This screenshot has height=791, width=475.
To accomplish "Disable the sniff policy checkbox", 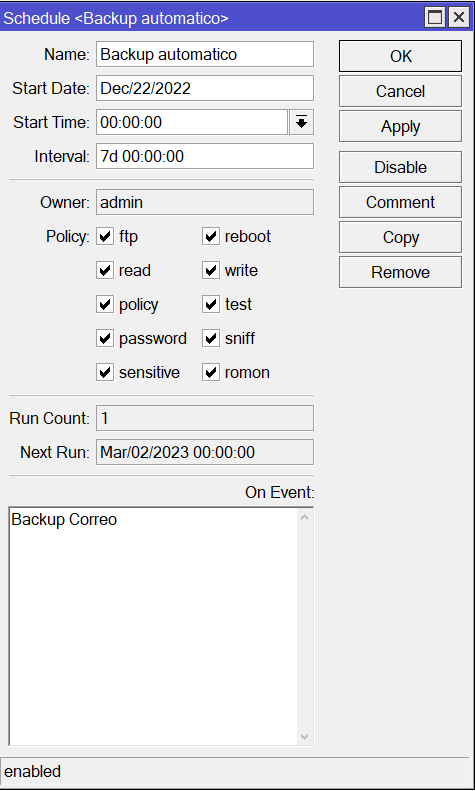I will click(211, 338).
